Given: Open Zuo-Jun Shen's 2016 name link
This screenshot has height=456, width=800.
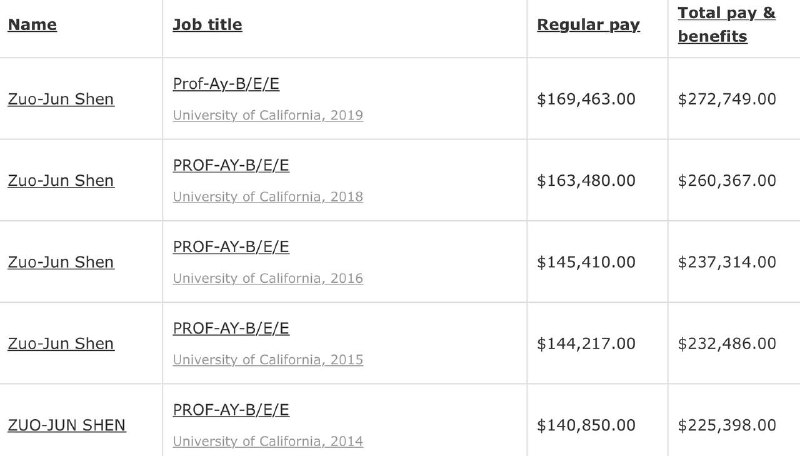Looking at the screenshot, I should (x=61, y=262).
